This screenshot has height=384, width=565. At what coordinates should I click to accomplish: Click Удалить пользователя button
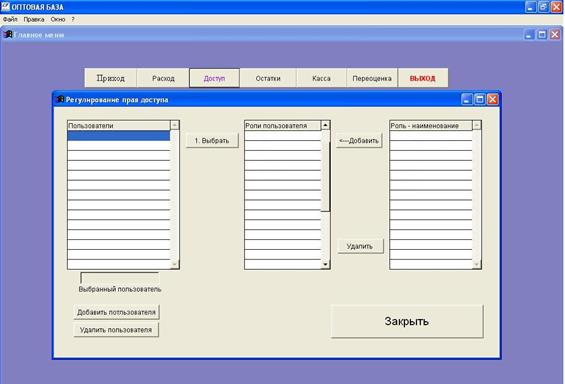pos(116,330)
